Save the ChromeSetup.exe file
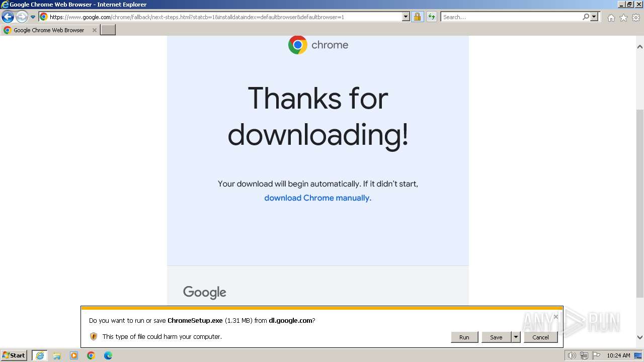This screenshot has width=644, height=362. point(496,337)
